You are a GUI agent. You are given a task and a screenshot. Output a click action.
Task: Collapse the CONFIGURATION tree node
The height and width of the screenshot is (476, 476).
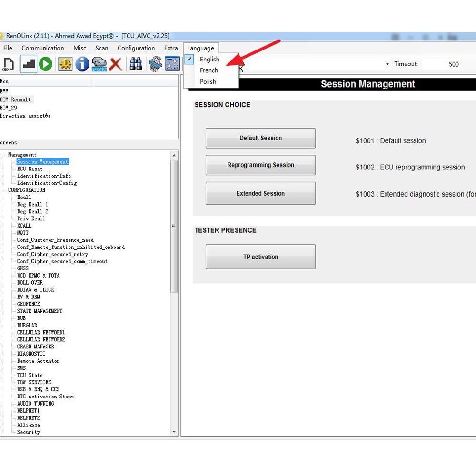(5, 190)
